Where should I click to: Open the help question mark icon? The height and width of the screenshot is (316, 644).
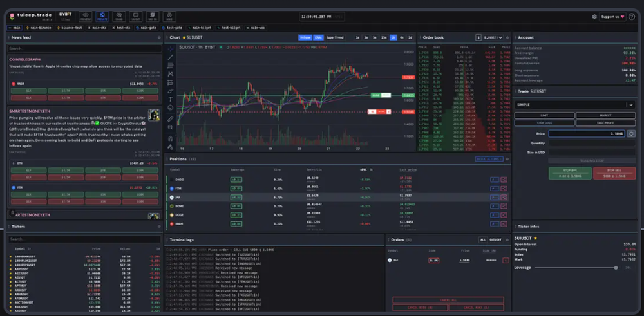[632, 17]
